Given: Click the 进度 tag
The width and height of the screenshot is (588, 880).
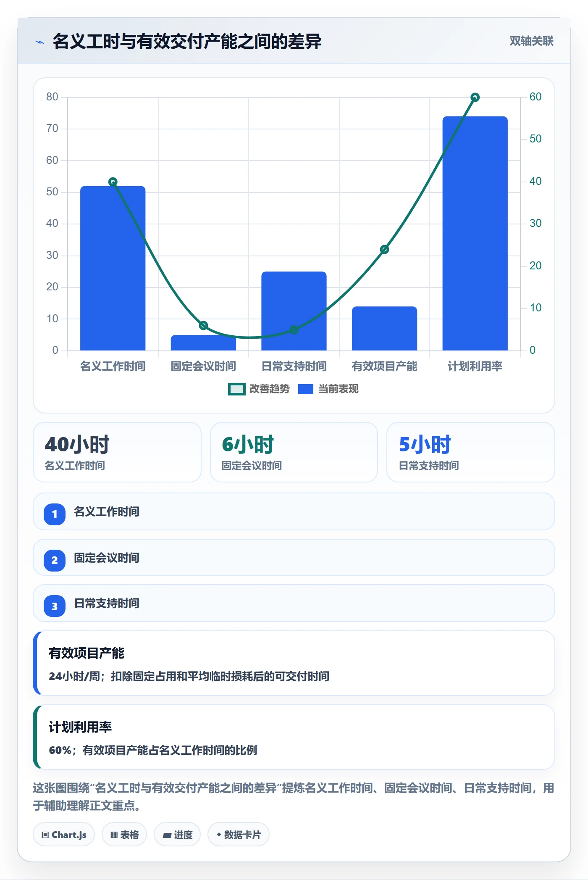Looking at the screenshot, I should 177,835.
